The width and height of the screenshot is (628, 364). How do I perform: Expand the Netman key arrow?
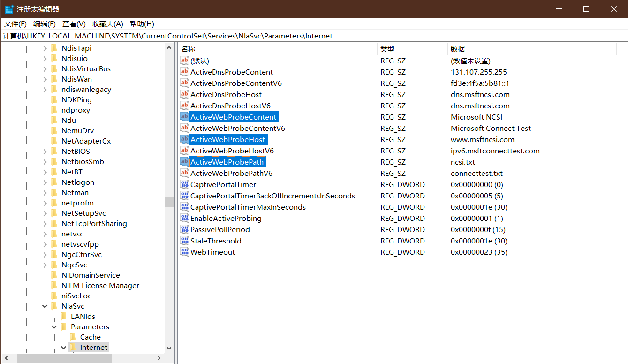(x=45, y=192)
